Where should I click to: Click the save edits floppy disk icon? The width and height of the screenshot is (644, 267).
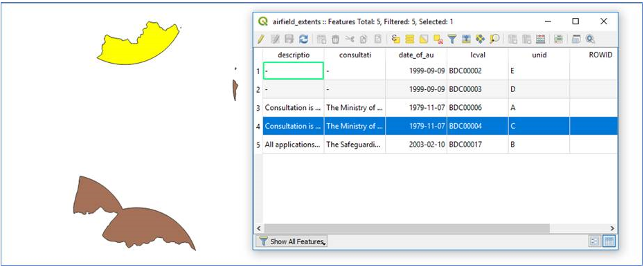click(x=289, y=39)
